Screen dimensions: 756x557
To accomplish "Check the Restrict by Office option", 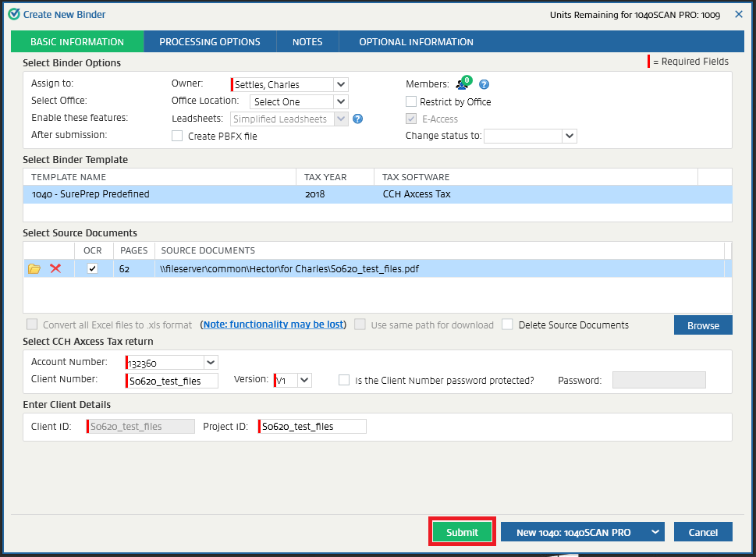I will (x=411, y=101).
